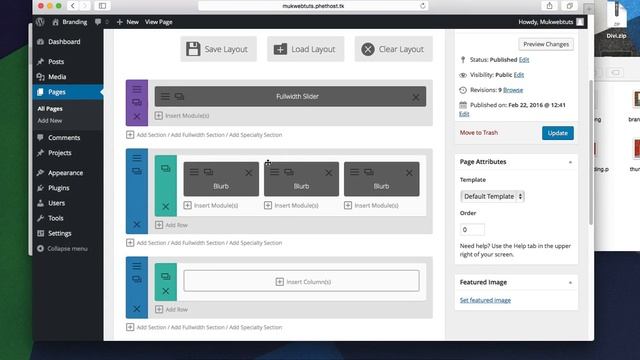The image size is (640, 360).
Task: Open the purple fullwidth section settings
Action: point(137,89)
